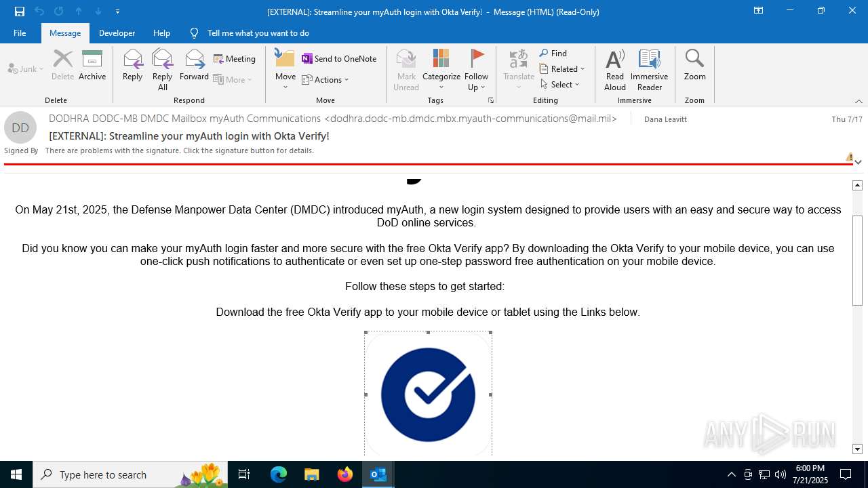Image resolution: width=868 pixels, height=488 pixels.
Task: Collapse the ribbon
Action: (859, 101)
